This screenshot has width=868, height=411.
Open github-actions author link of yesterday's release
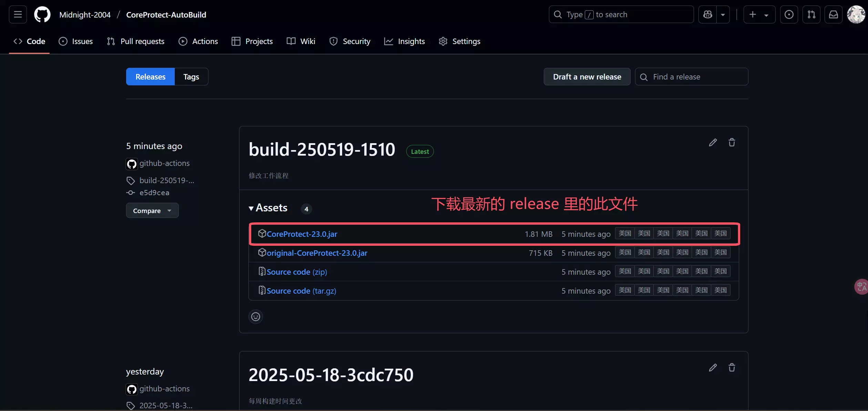coord(164,389)
